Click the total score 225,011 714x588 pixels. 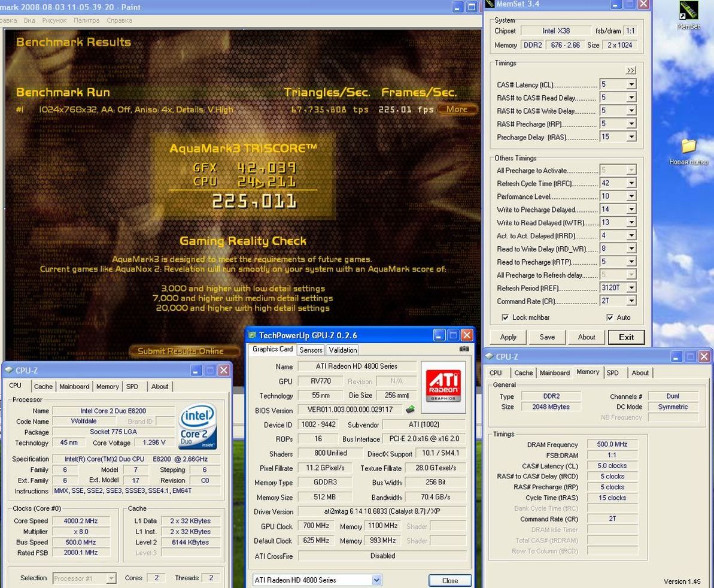[x=254, y=201]
